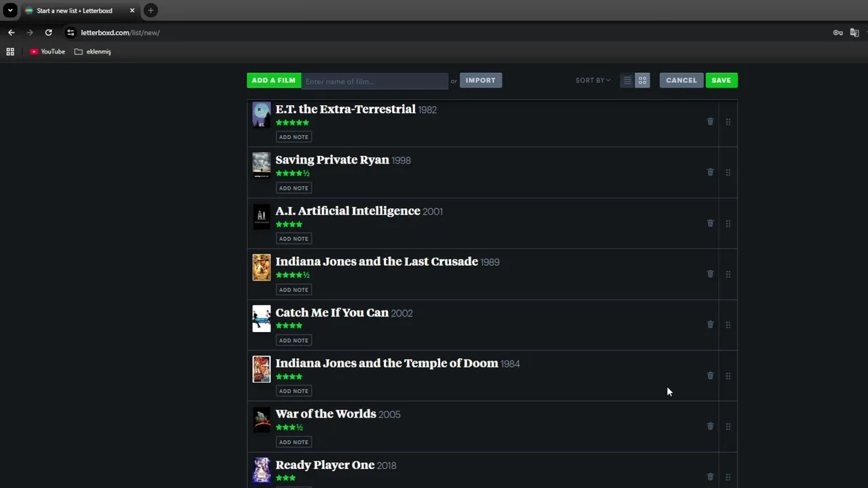Switch to grid view layout

click(x=642, y=81)
